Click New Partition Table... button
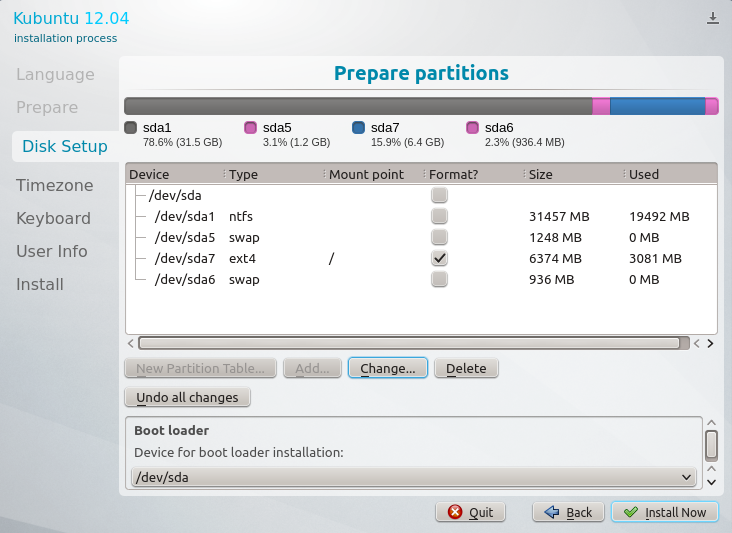Screen dimensions: 732x533 coord(200,368)
